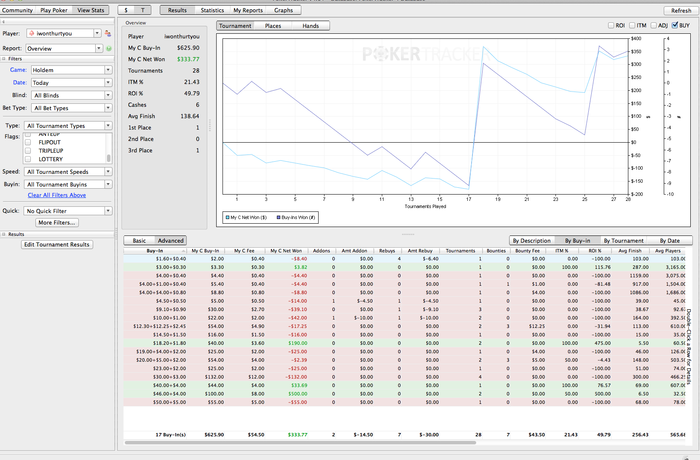Switch to the Statistics tab
This screenshot has width=700, height=460.
(212, 9)
